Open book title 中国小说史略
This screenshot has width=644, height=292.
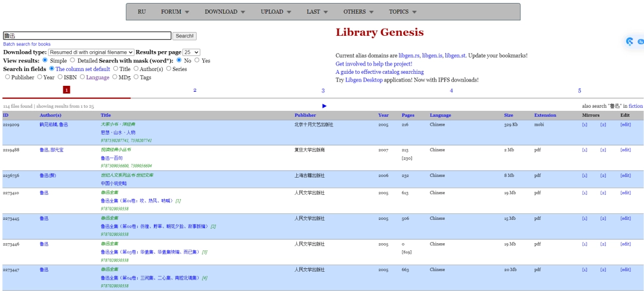(113, 184)
